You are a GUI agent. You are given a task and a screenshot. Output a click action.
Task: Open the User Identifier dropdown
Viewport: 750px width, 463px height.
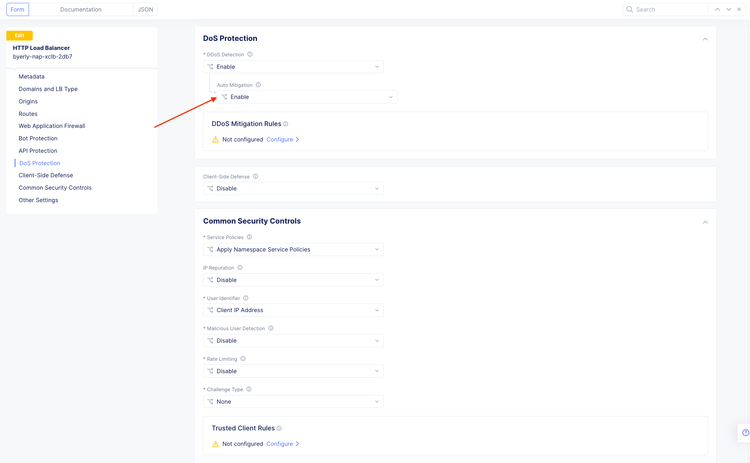coord(293,310)
